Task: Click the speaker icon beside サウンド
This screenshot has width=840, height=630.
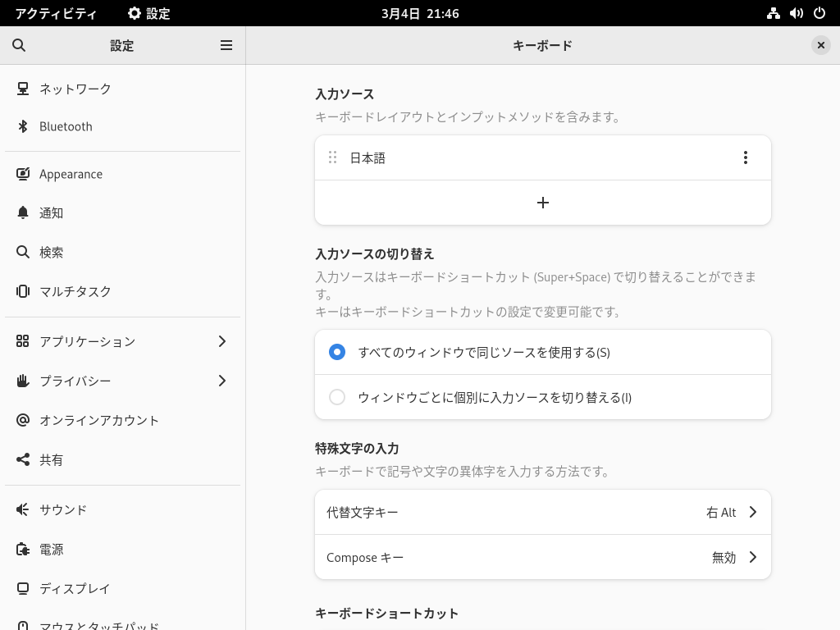Action: point(22,509)
